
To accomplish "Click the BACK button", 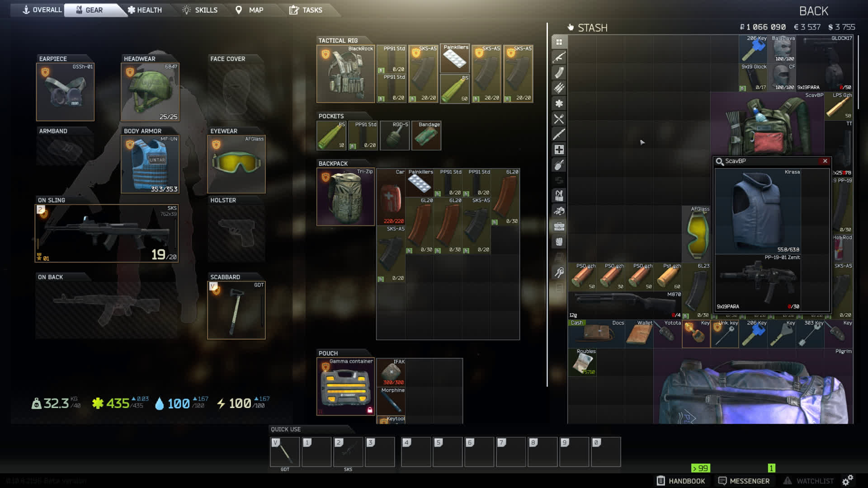I will pyautogui.click(x=814, y=10).
